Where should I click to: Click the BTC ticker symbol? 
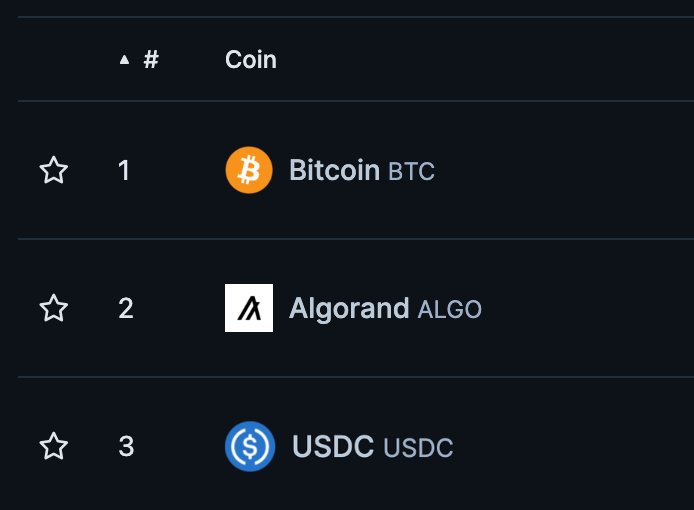pos(411,172)
